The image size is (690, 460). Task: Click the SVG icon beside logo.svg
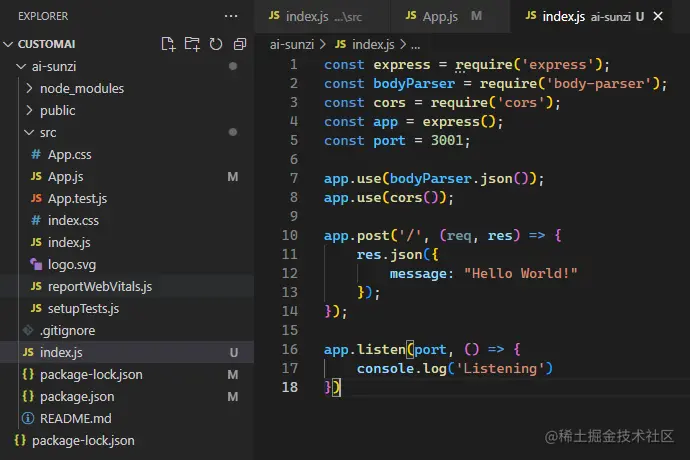click(x=36, y=264)
